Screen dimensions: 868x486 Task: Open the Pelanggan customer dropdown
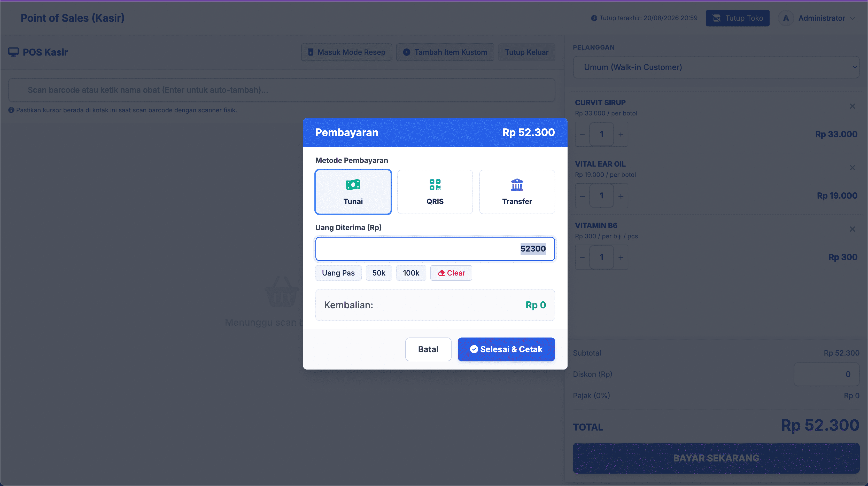pyautogui.click(x=716, y=67)
